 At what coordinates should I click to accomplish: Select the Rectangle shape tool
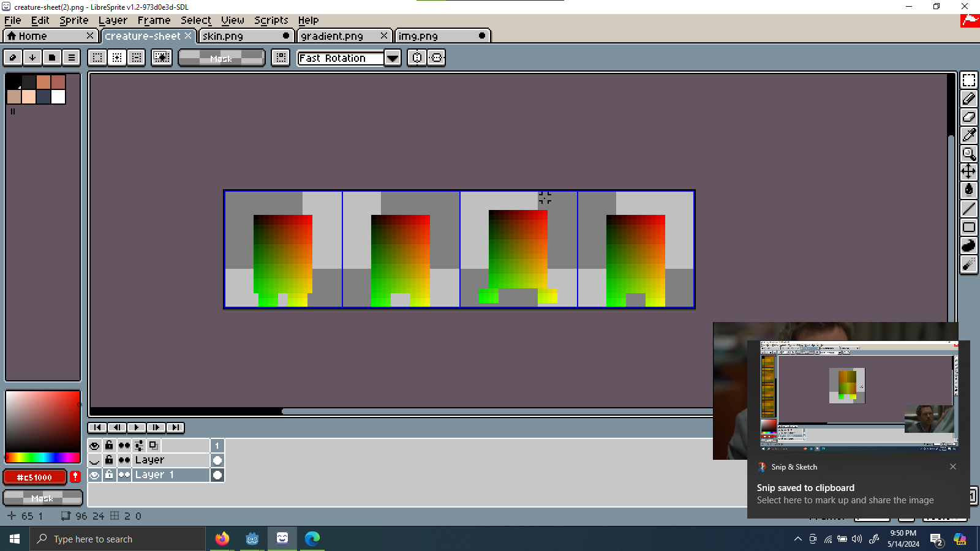968,227
